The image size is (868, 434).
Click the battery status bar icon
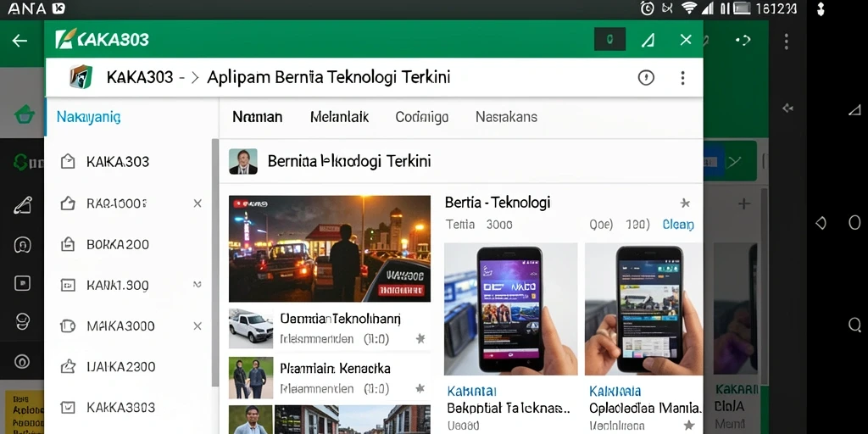click(741, 8)
